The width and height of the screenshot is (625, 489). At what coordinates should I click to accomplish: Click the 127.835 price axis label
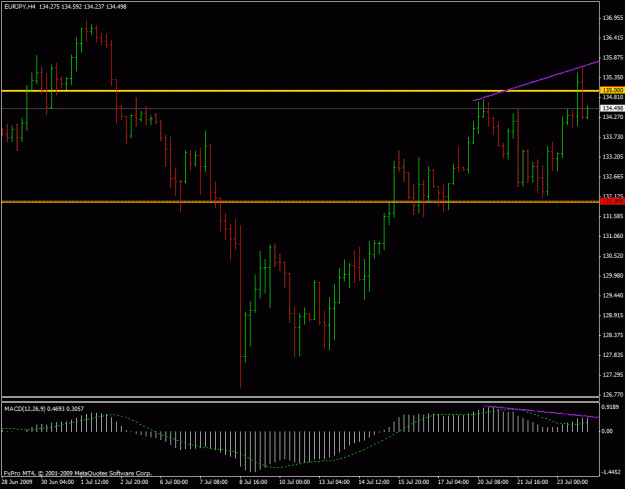pos(613,355)
